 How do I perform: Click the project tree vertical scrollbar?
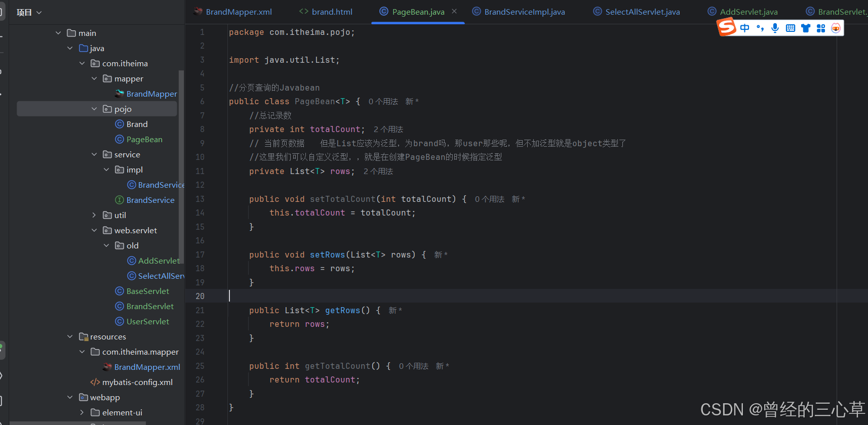181,167
